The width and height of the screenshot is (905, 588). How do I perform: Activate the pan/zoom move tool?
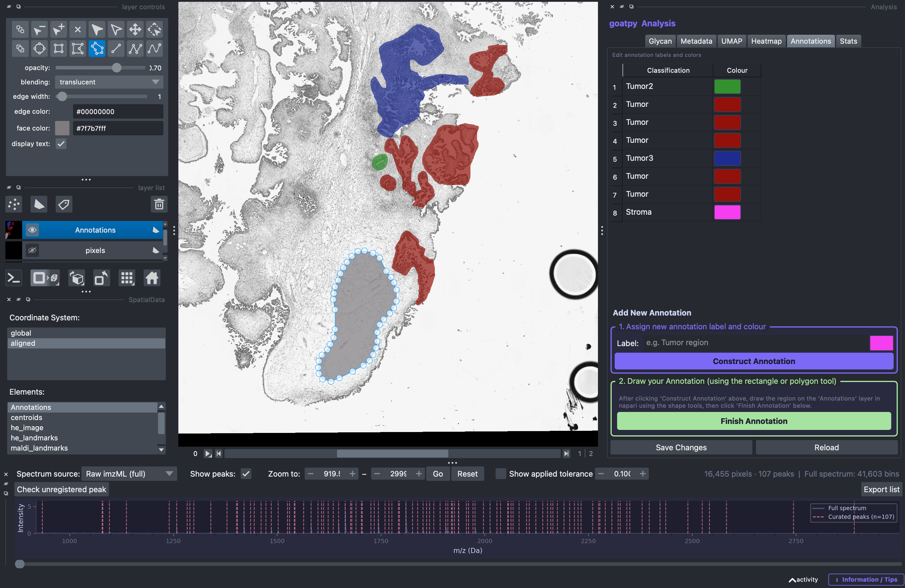click(135, 29)
